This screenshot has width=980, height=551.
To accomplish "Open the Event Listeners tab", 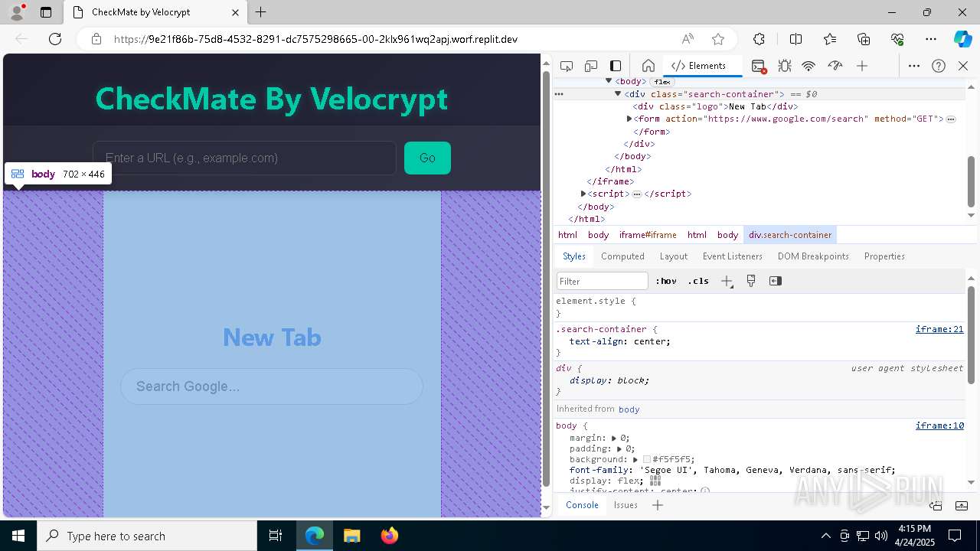I will 733,256.
